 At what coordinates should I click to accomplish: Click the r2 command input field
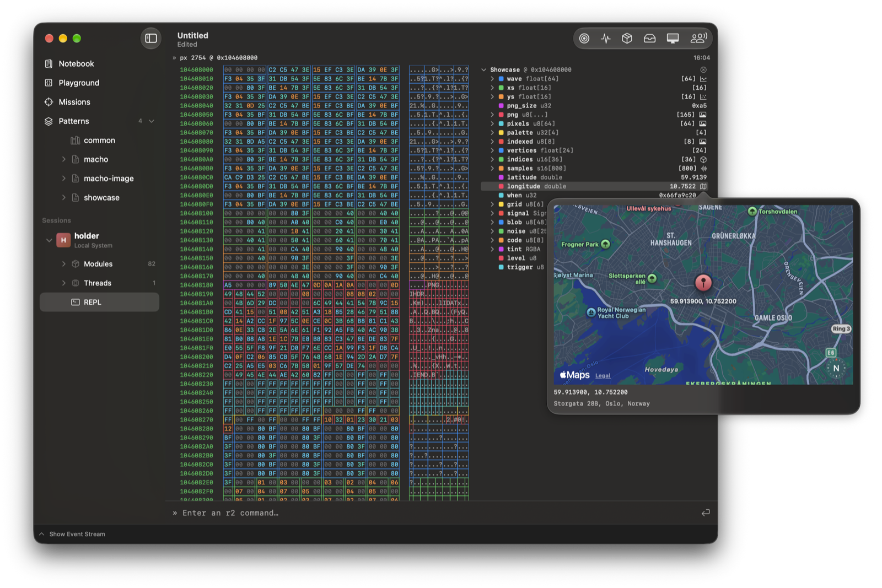(x=438, y=513)
